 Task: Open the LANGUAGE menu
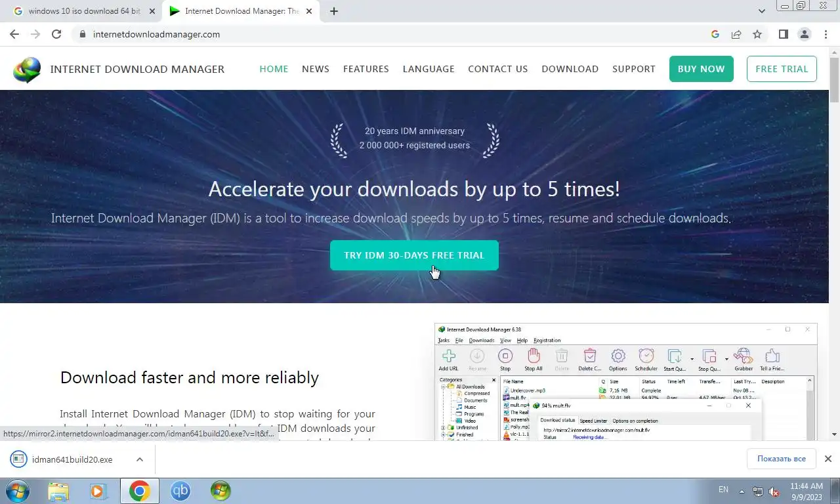click(x=429, y=69)
